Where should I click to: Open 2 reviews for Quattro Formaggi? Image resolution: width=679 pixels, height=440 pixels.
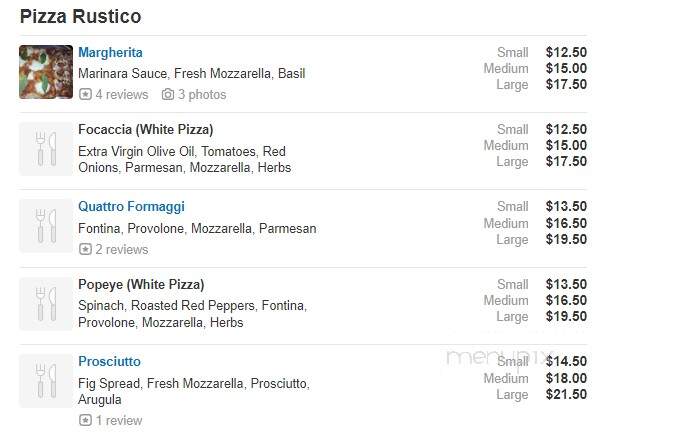(x=122, y=249)
